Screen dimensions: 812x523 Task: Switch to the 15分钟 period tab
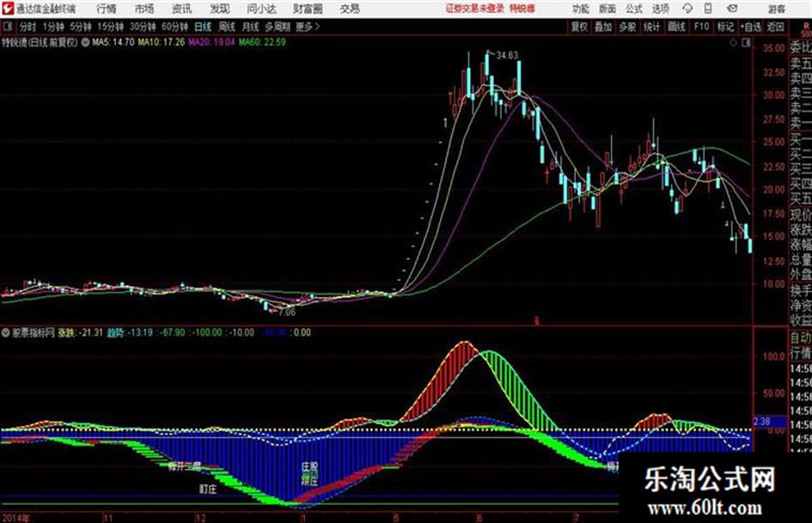pos(110,27)
